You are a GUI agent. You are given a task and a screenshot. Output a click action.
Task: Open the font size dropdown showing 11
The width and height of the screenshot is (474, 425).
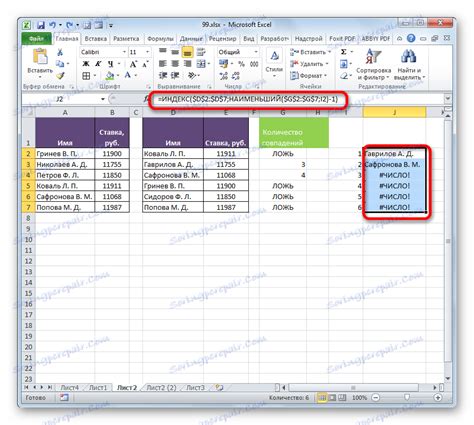[x=147, y=52]
